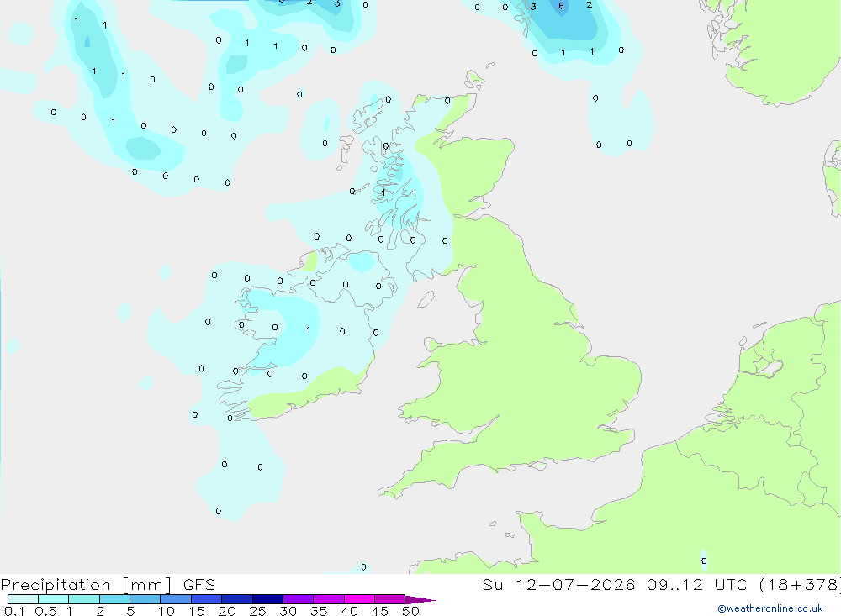Select the 1–2 mm legend color swatch

83,599
